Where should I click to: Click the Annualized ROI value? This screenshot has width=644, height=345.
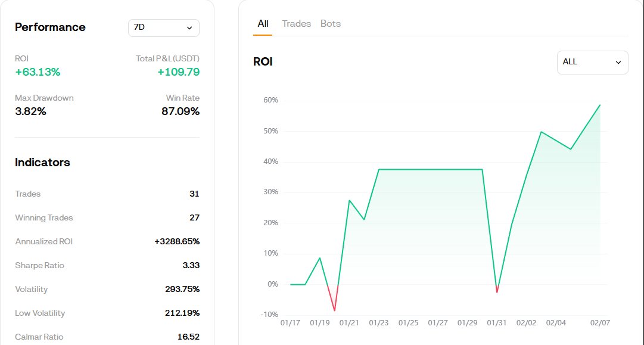177,241
